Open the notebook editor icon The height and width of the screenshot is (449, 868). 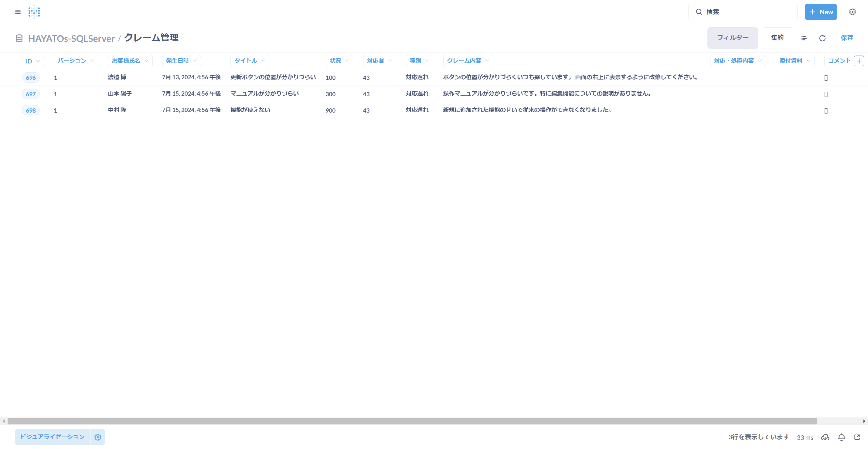pos(804,38)
